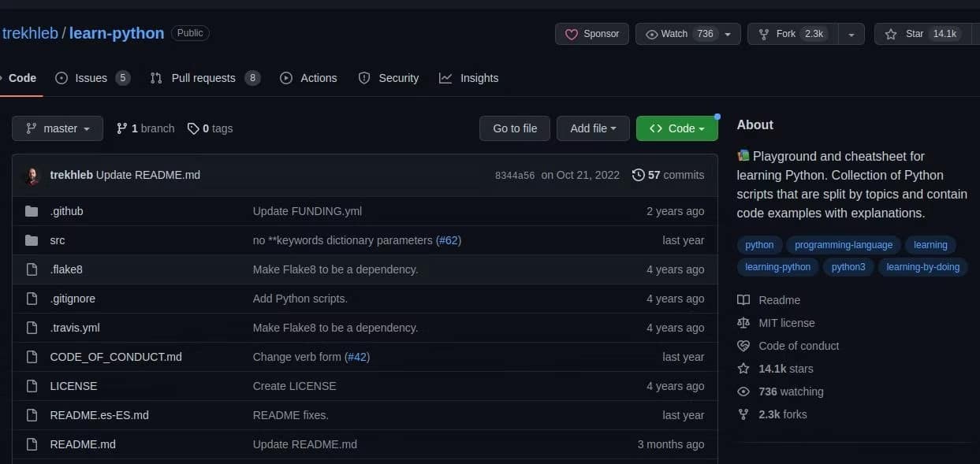Click the Insights graph icon
The width and height of the screenshot is (980, 464).
[x=445, y=78]
